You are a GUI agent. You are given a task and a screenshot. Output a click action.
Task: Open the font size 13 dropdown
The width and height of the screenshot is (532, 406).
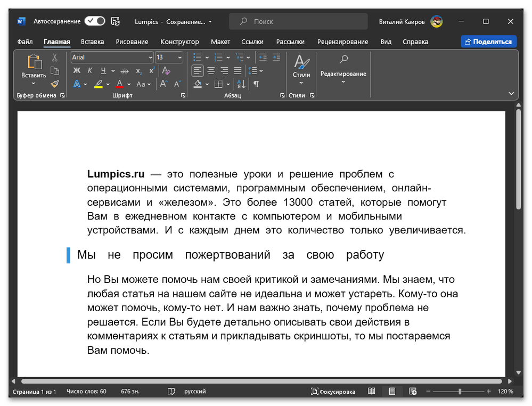(x=179, y=58)
